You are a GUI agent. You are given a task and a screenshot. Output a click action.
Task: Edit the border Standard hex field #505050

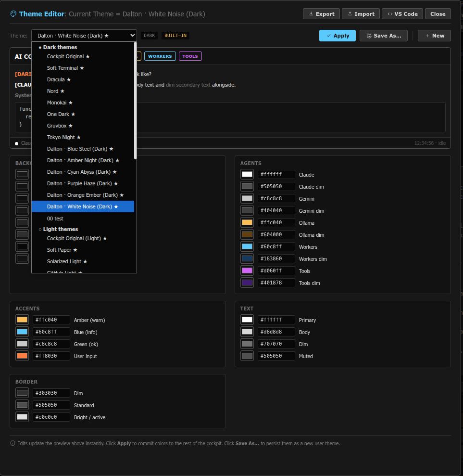pos(51,405)
